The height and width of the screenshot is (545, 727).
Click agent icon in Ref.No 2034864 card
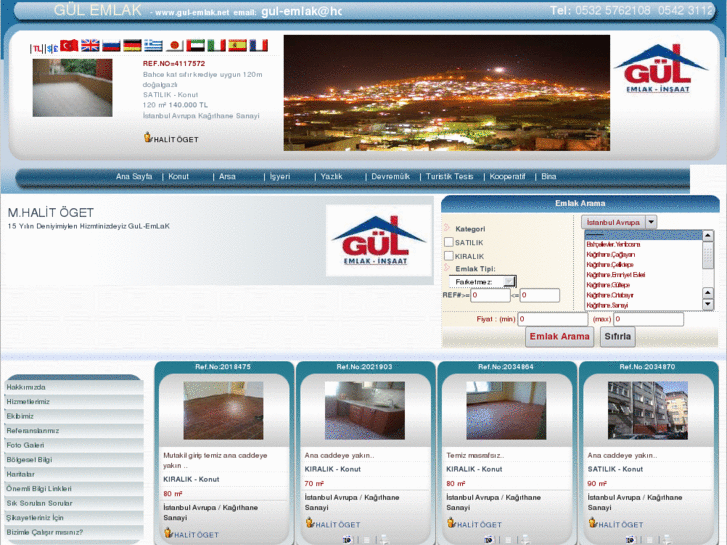tap(451, 523)
